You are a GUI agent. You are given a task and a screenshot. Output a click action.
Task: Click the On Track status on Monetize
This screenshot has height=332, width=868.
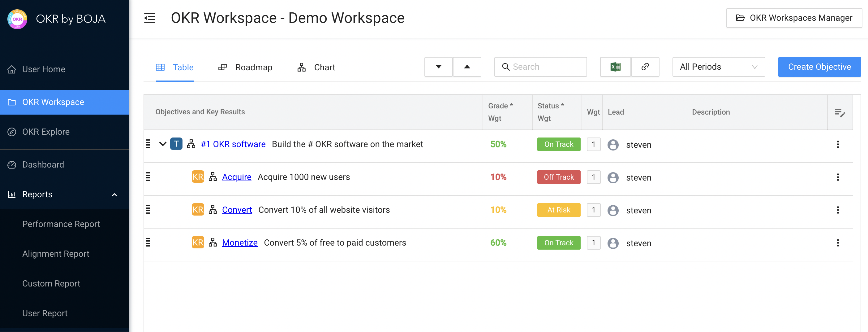[559, 242]
